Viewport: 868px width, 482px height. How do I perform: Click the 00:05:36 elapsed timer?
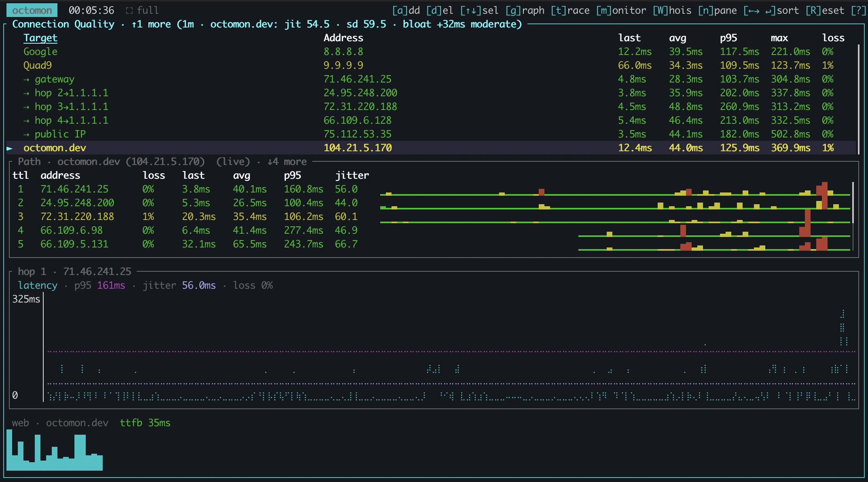(x=91, y=10)
